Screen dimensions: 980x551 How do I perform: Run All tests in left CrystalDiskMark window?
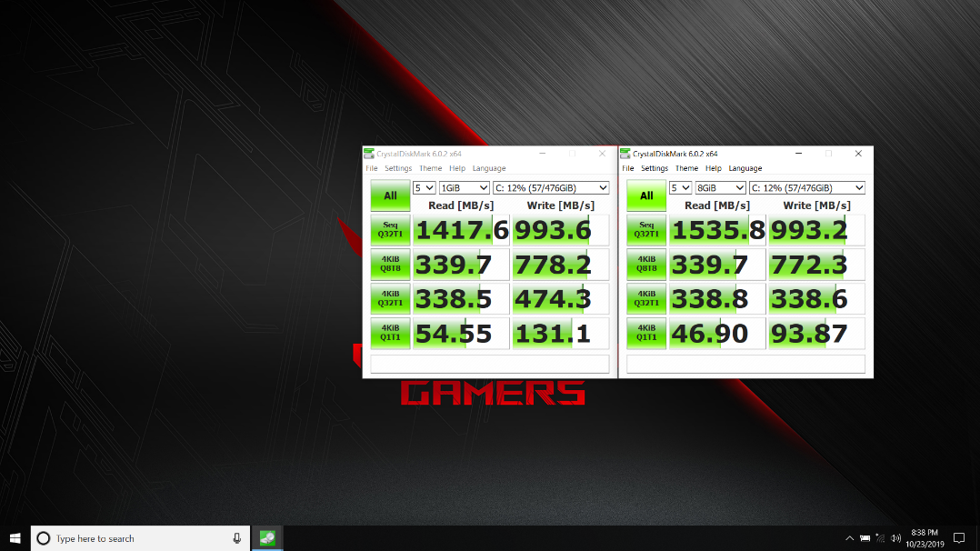point(390,195)
